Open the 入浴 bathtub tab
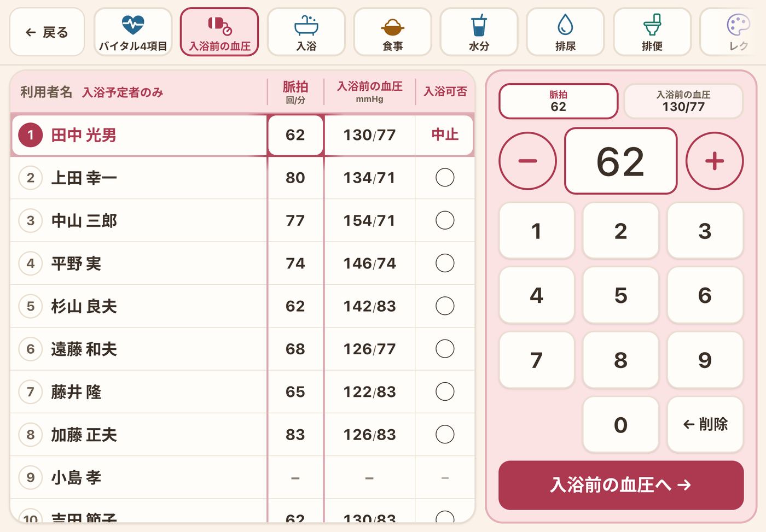Screen dimensions: 766x532 [306, 32]
